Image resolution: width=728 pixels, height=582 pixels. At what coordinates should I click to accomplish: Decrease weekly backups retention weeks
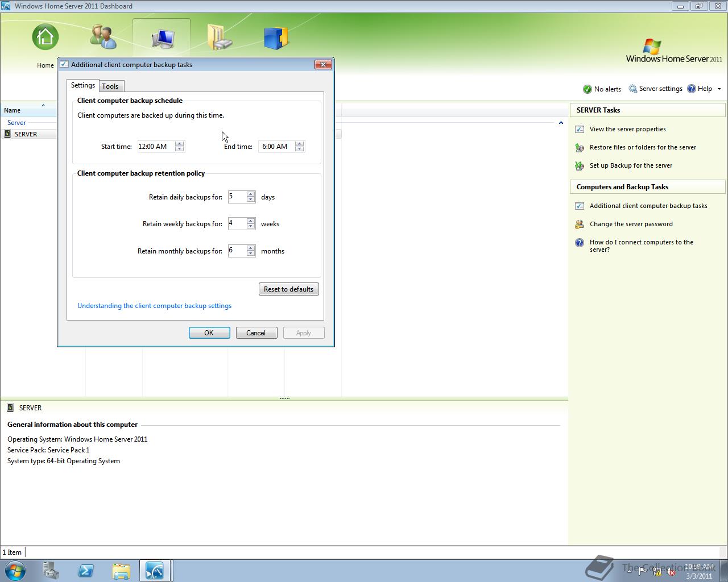tap(251, 226)
